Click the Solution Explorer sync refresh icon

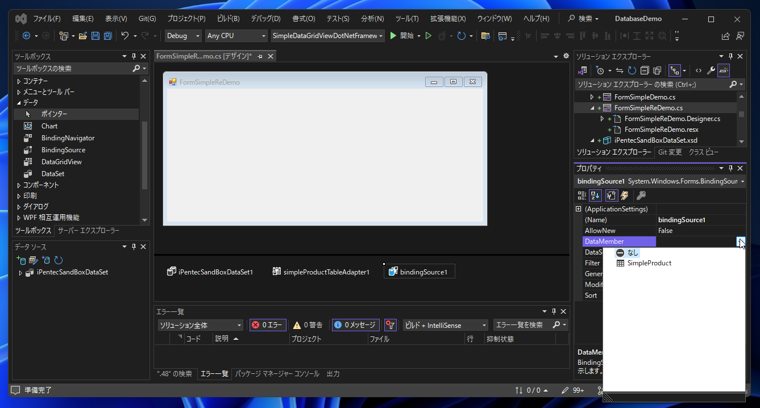tap(632, 71)
